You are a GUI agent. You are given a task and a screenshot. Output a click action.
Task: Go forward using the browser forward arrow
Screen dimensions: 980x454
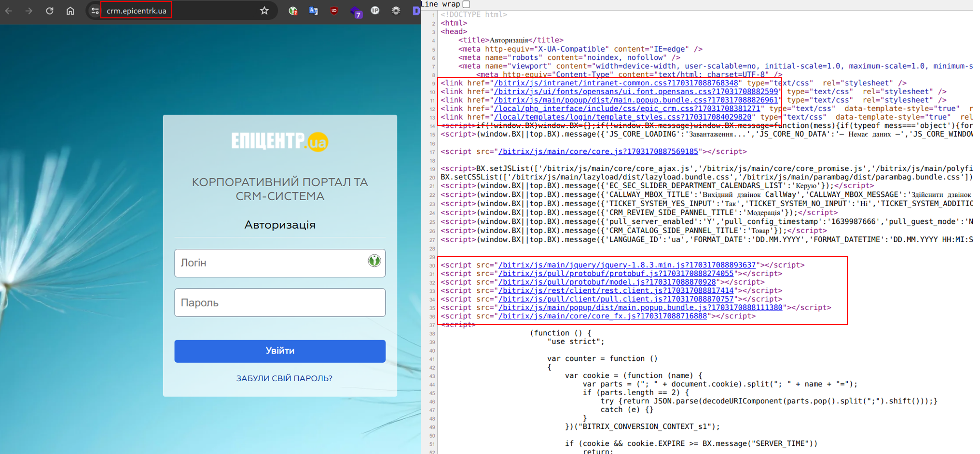tap(29, 11)
